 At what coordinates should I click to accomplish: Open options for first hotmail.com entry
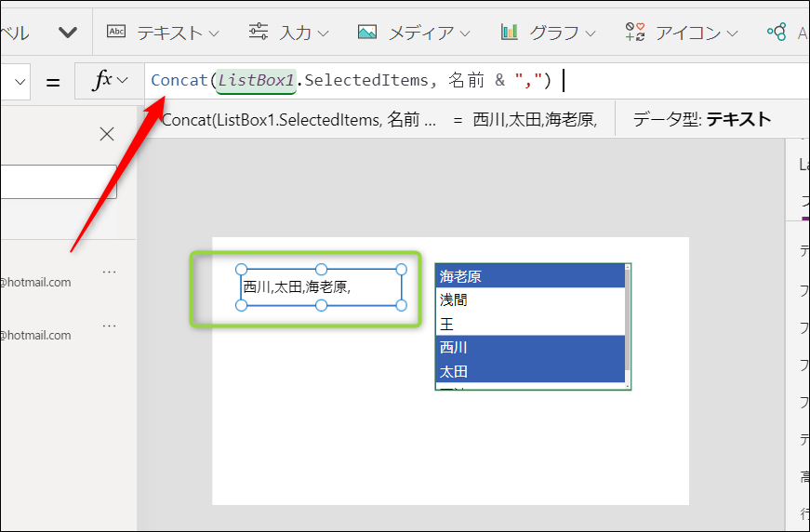click(x=109, y=272)
